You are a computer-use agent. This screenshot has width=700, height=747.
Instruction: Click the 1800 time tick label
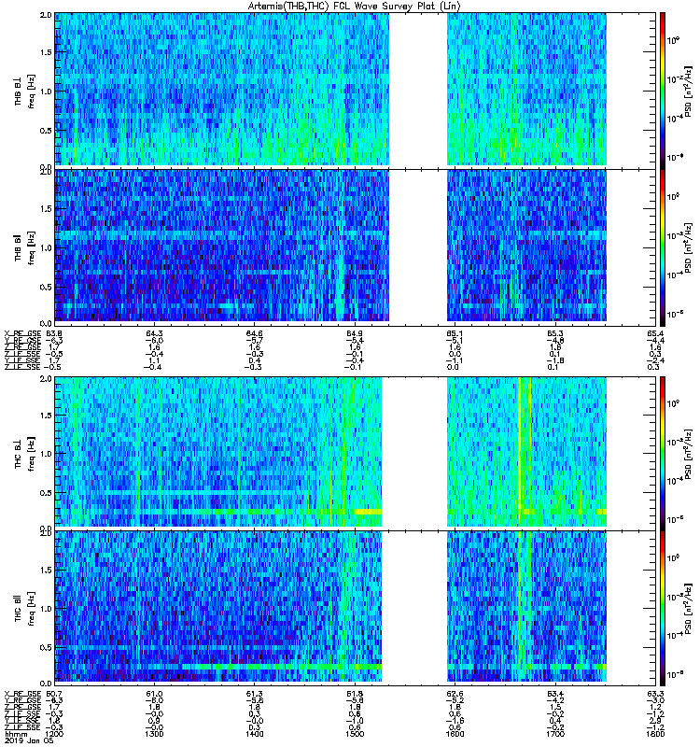point(655,734)
